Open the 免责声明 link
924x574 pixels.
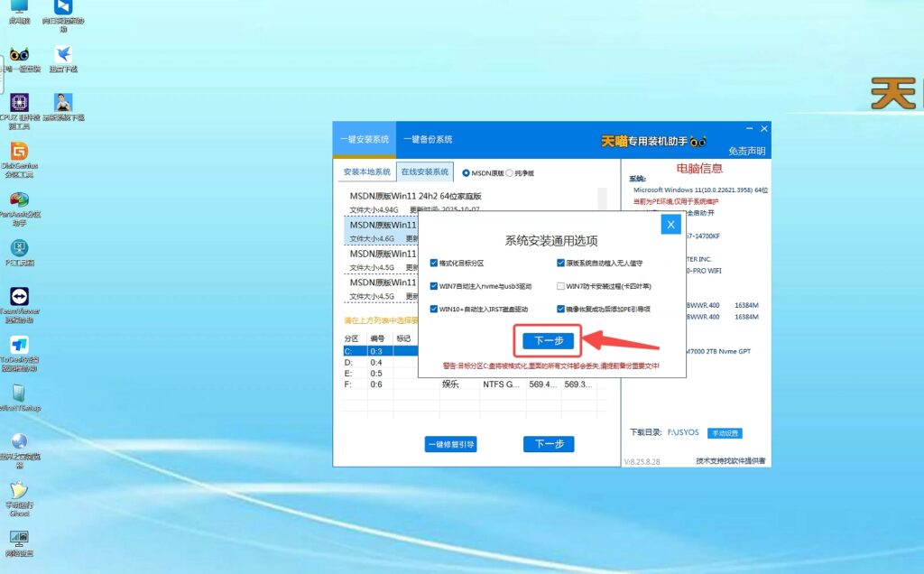point(746,151)
